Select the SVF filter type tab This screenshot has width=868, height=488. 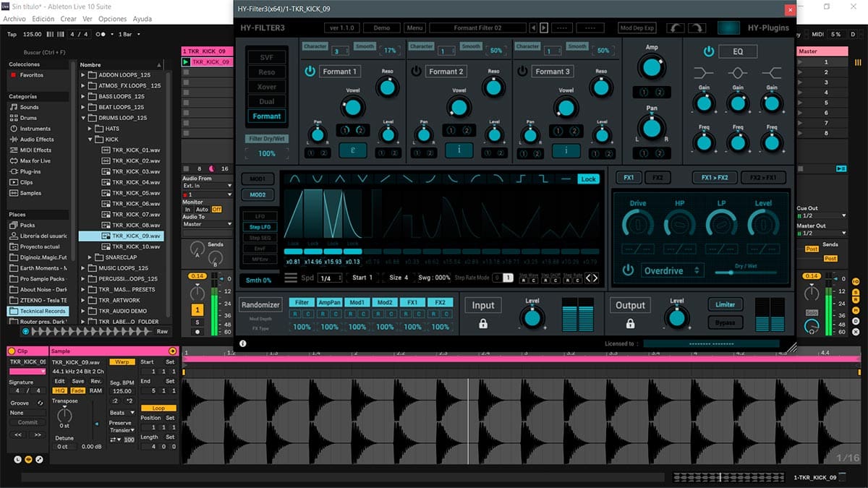(267, 57)
